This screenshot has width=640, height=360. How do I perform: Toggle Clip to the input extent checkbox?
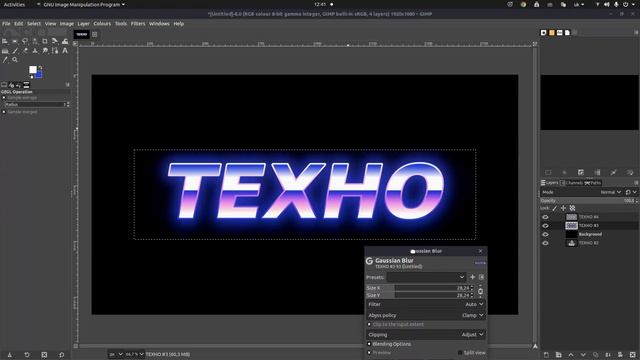point(369,324)
